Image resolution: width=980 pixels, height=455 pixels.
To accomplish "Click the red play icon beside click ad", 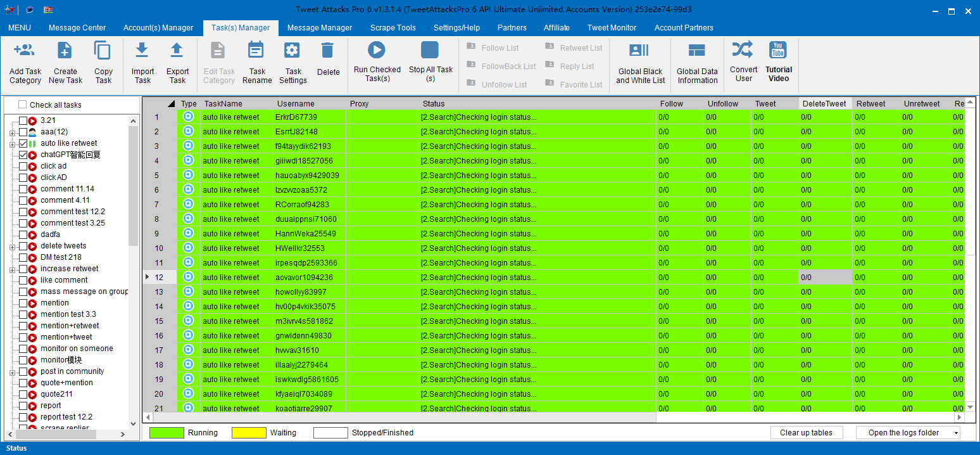I will coord(32,166).
